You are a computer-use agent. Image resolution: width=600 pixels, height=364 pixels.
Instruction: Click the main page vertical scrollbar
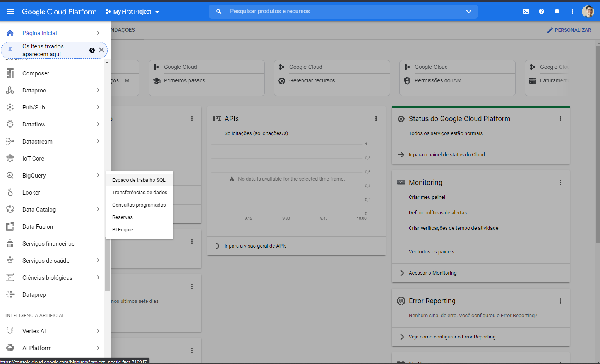[598, 145]
